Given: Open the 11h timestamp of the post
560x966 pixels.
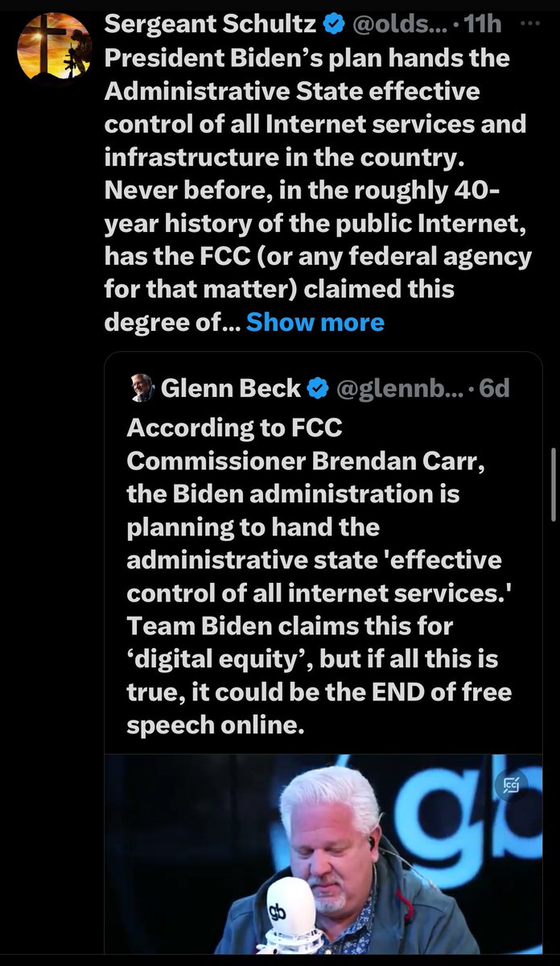Looking at the screenshot, I should click(484, 24).
